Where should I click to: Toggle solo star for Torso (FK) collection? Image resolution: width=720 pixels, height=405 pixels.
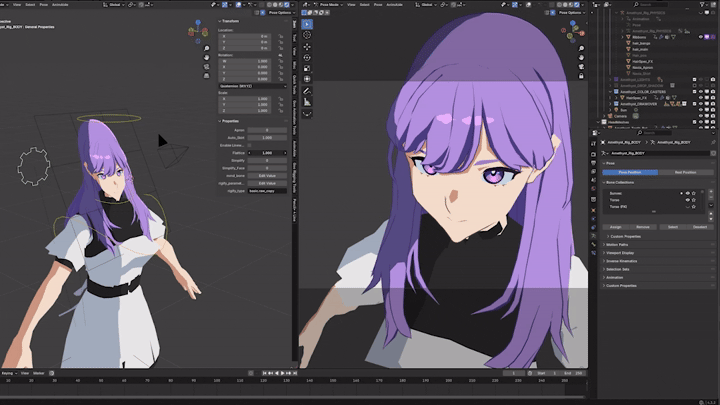pyautogui.click(x=694, y=207)
